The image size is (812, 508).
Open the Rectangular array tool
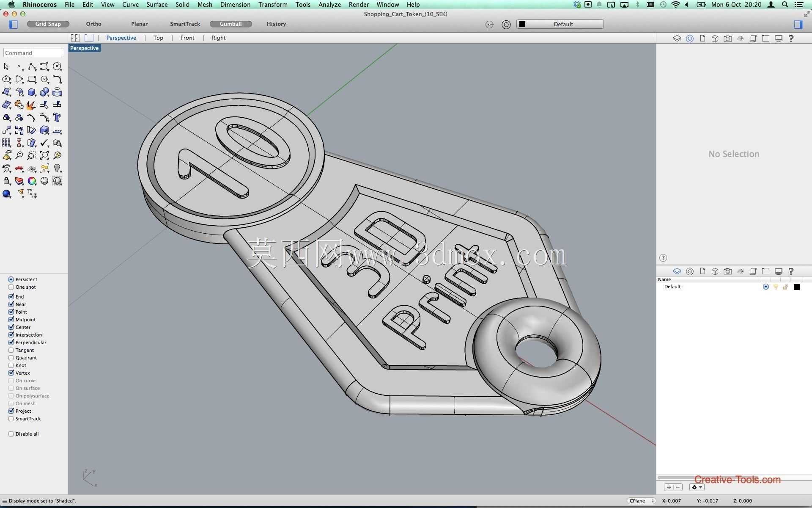(6, 143)
